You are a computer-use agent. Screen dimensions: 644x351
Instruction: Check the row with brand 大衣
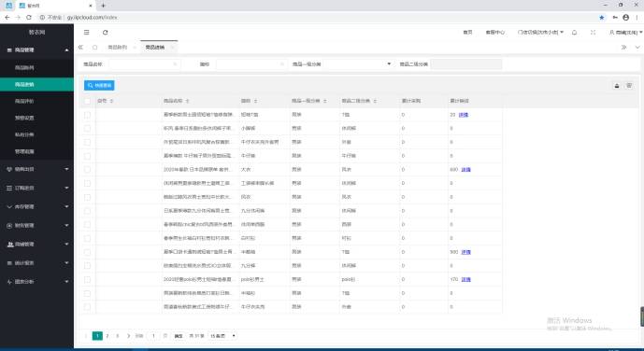click(87, 169)
